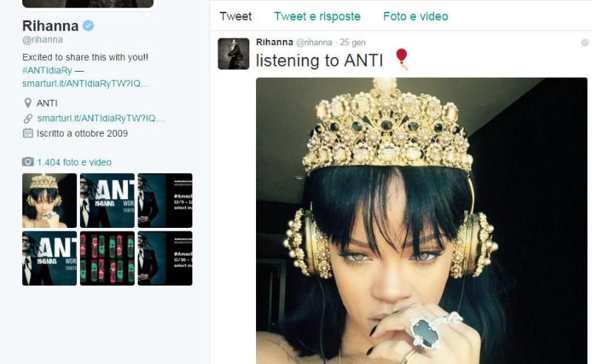Click the camera icon beside foto e video

pos(28,162)
